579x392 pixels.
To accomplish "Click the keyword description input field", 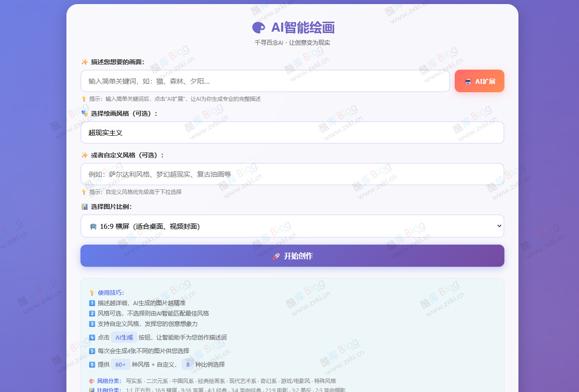I will (265, 81).
